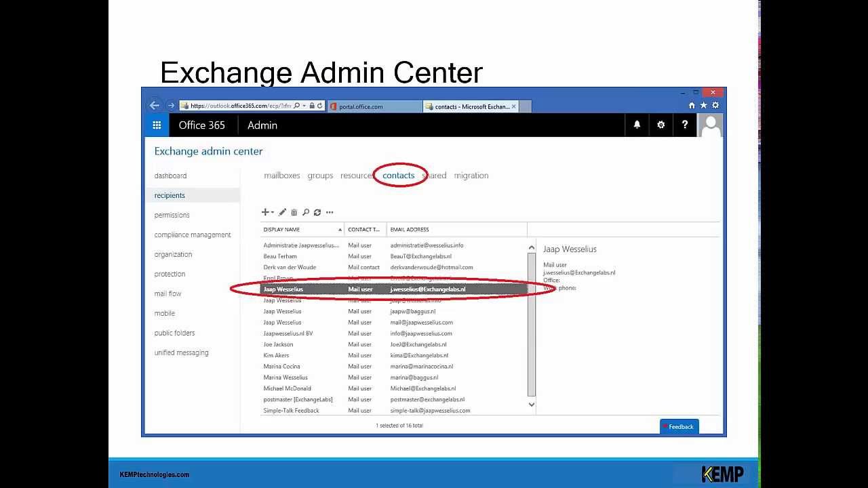This screenshot has height=488, width=868.
Task: Select the Michael McDonald contact row
Action: coord(393,388)
